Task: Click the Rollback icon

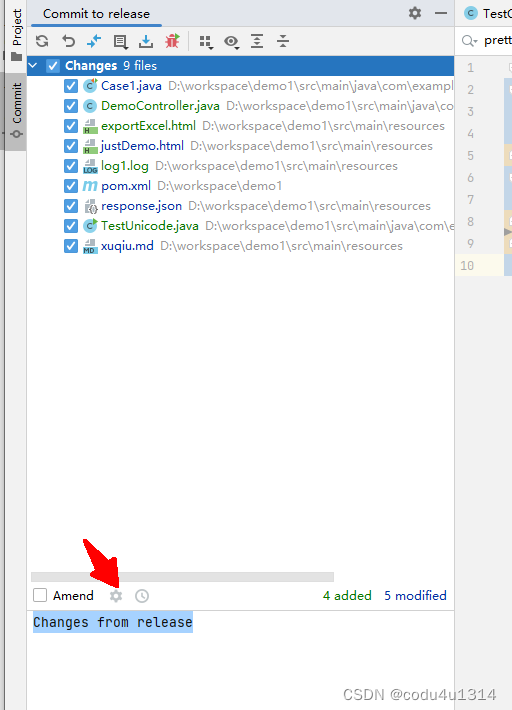Action: pyautogui.click(x=68, y=41)
